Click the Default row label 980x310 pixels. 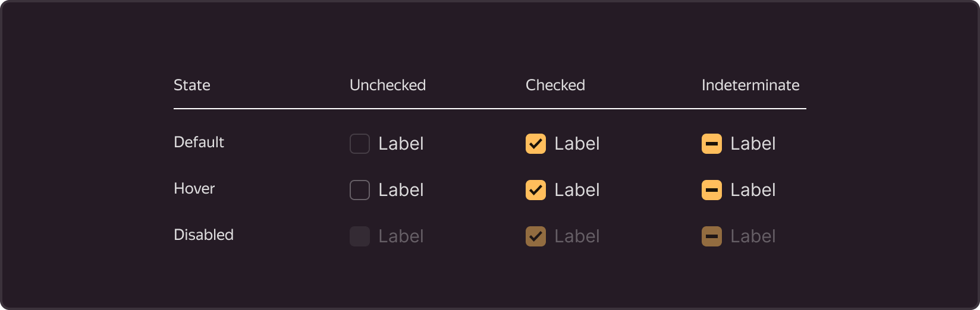[x=199, y=142]
